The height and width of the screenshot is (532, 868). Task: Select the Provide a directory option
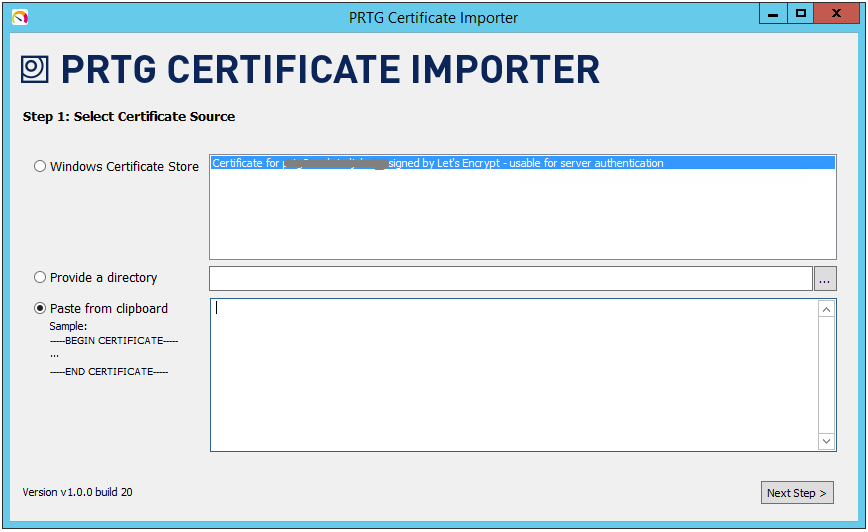point(40,277)
